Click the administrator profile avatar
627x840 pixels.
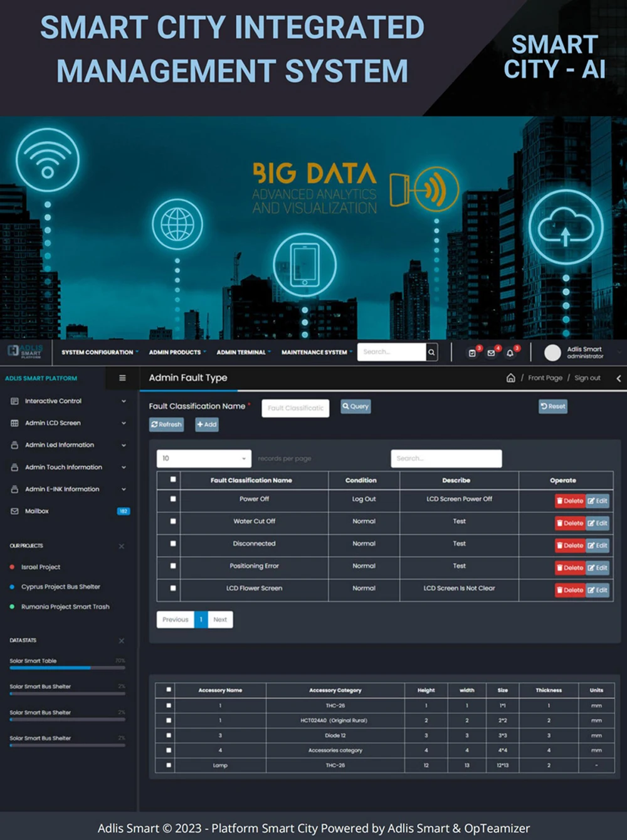coord(552,352)
